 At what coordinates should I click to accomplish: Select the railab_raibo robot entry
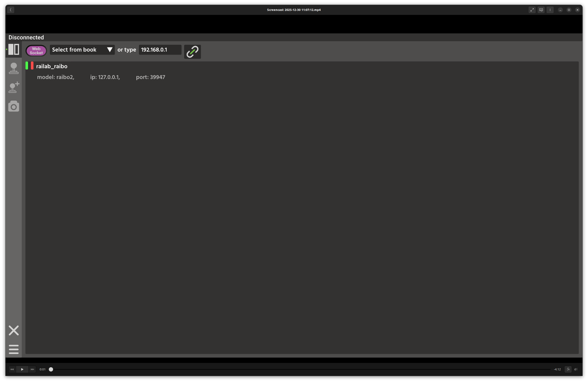(52, 66)
